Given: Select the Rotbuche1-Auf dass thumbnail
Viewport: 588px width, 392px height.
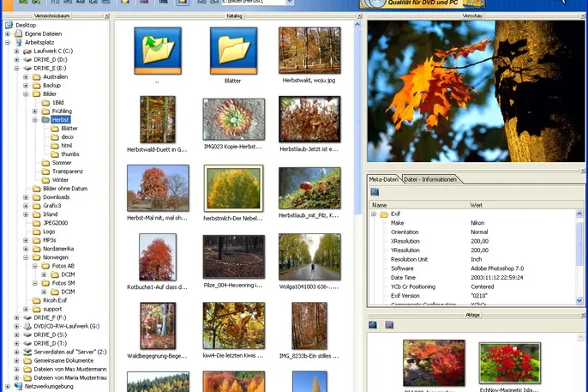Looking at the screenshot, I should pos(158,257).
